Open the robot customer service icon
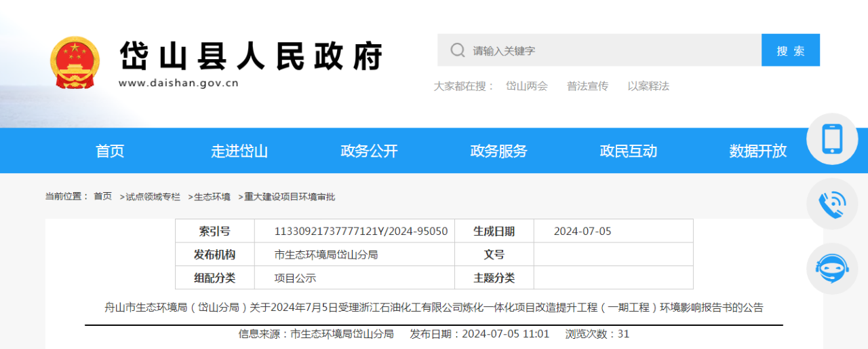Screen dimensions: 868x349 pyautogui.click(x=832, y=269)
